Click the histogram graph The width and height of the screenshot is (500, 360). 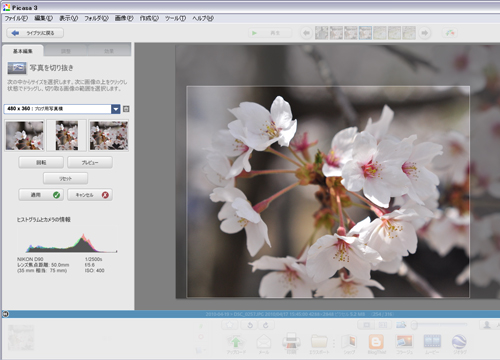pos(72,242)
